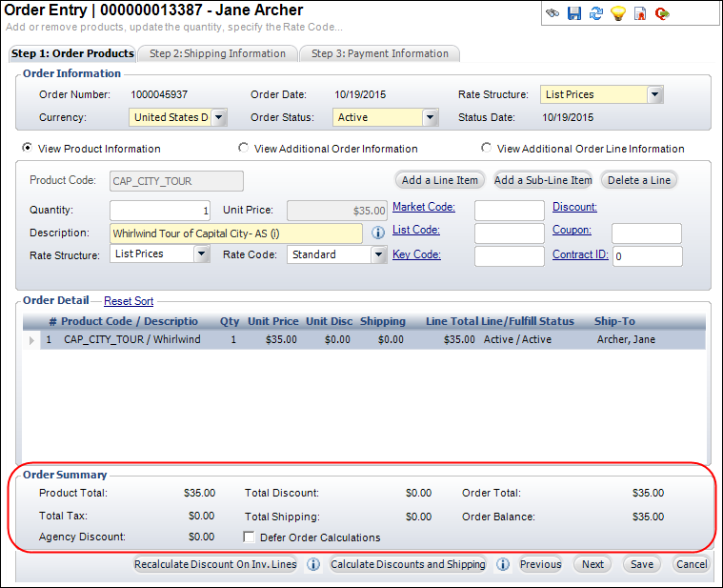The width and height of the screenshot is (723, 588).
Task: Open the List Code link
Action: pos(416,230)
